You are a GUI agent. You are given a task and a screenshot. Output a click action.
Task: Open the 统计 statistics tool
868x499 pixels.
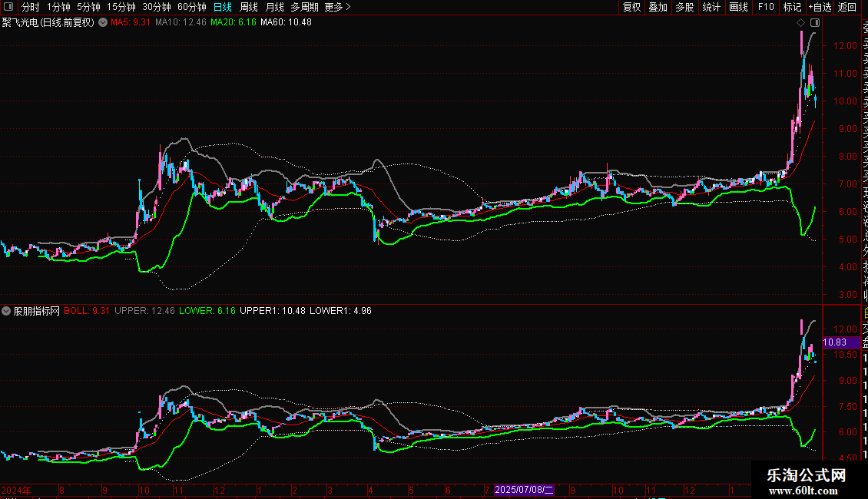711,7
